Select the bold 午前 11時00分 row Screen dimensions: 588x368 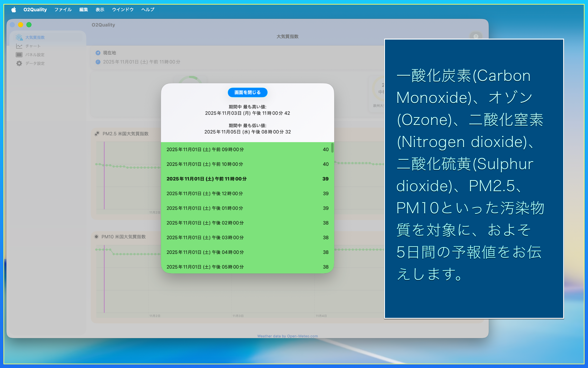pyautogui.click(x=247, y=179)
